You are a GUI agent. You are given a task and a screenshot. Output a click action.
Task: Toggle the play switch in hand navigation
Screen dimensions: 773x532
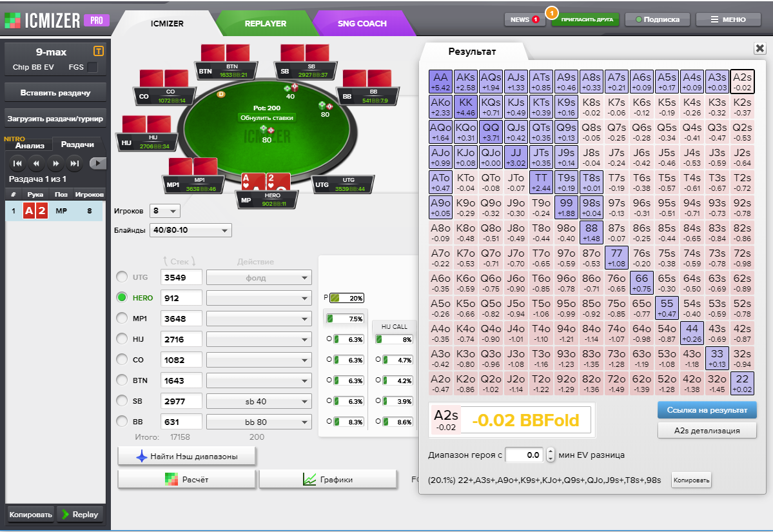pyautogui.click(x=97, y=163)
